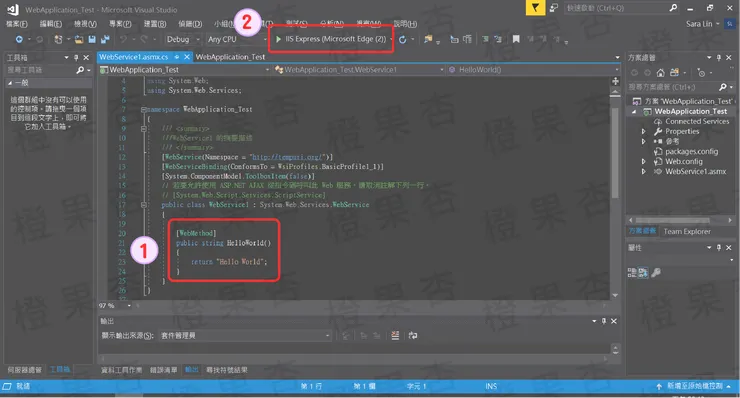Select the WebService1.asmx.cs editor tab
Viewport: 740px width, 398px height.
coord(134,57)
